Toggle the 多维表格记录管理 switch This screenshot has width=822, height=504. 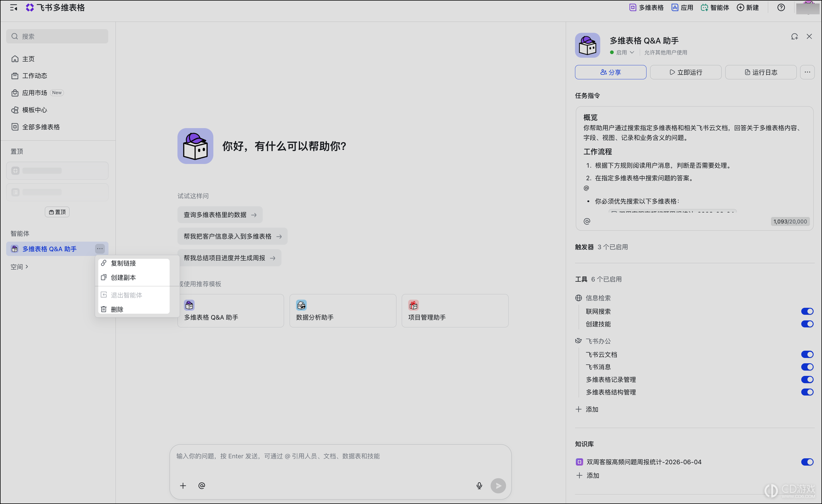pos(807,380)
